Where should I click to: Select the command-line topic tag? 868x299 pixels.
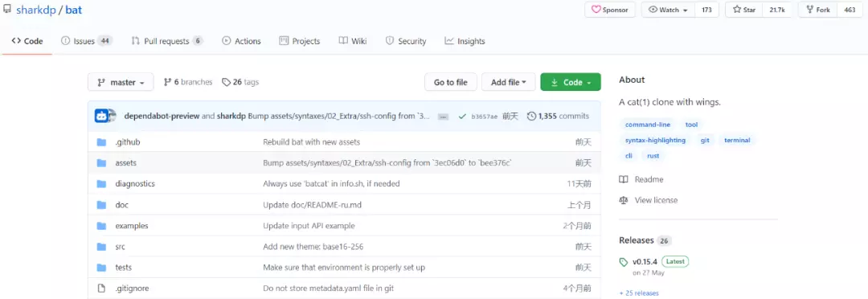[648, 125]
